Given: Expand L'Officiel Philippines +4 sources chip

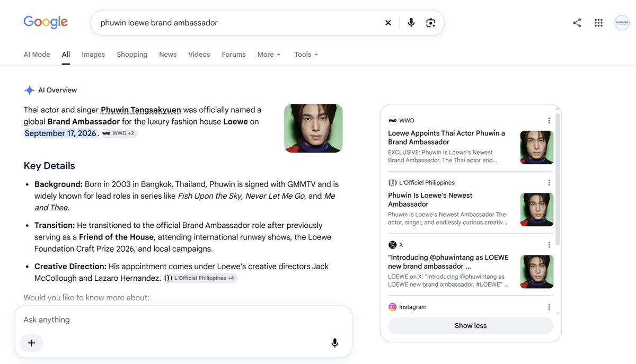Looking at the screenshot, I should 200,278.
